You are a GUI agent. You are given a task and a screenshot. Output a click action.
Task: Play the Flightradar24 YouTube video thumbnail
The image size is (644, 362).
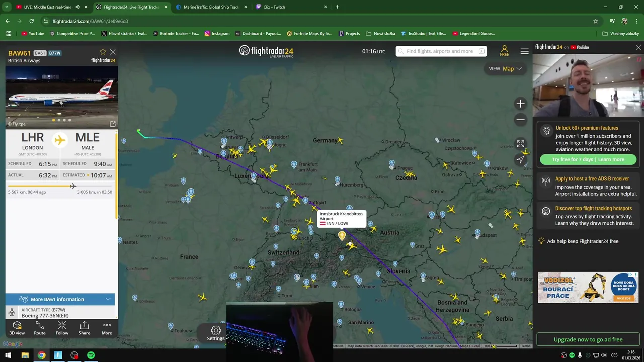click(x=588, y=85)
